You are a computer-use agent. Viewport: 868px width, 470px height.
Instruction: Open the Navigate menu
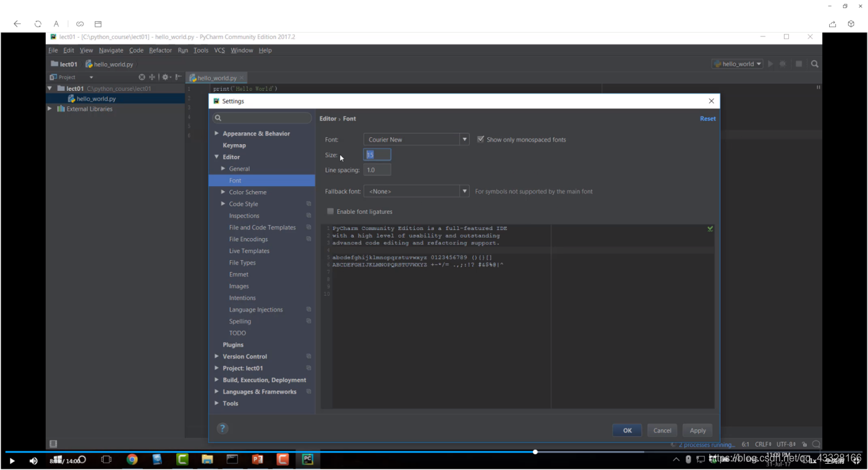tap(111, 50)
